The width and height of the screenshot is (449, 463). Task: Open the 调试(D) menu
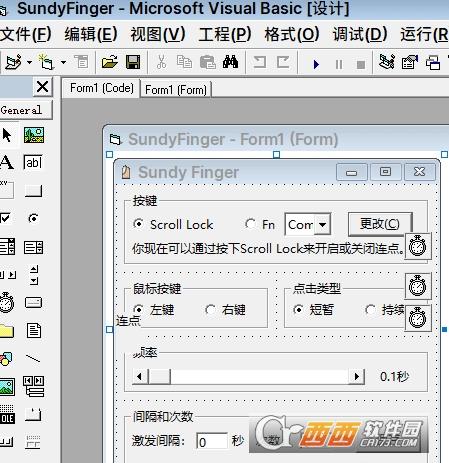tap(360, 34)
